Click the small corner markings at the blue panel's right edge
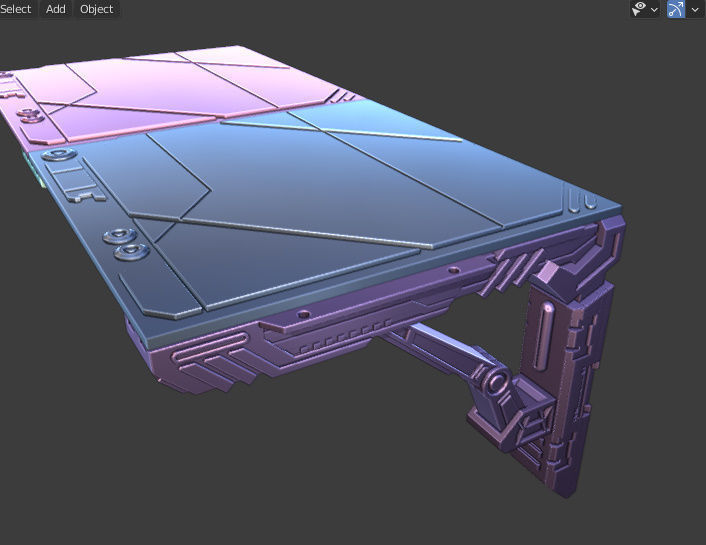The width and height of the screenshot is (706, 545). 581,201
